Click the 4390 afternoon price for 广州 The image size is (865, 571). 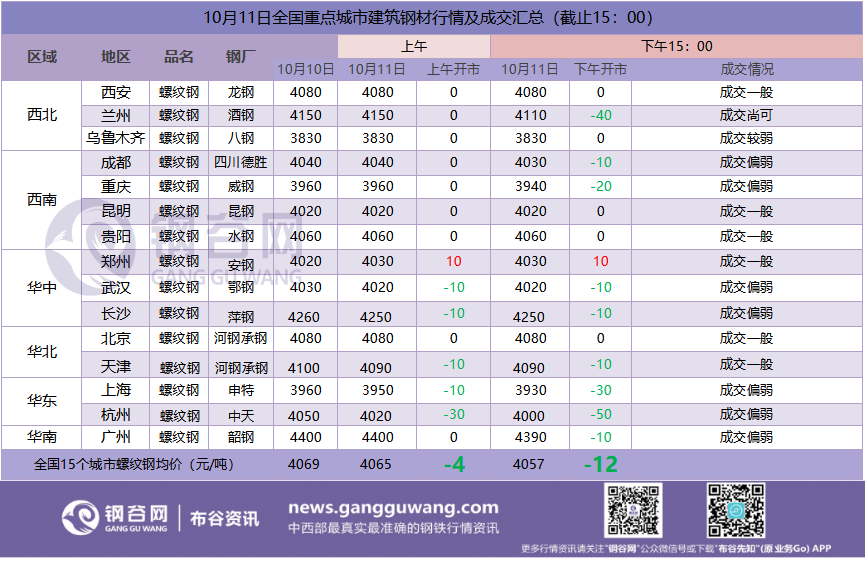531,437
